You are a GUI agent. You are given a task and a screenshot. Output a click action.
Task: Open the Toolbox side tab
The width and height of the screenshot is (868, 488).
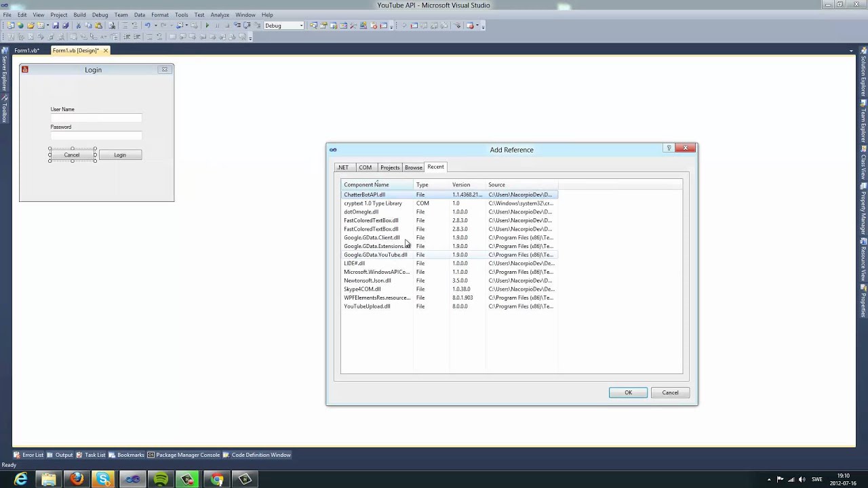[3, 109]
